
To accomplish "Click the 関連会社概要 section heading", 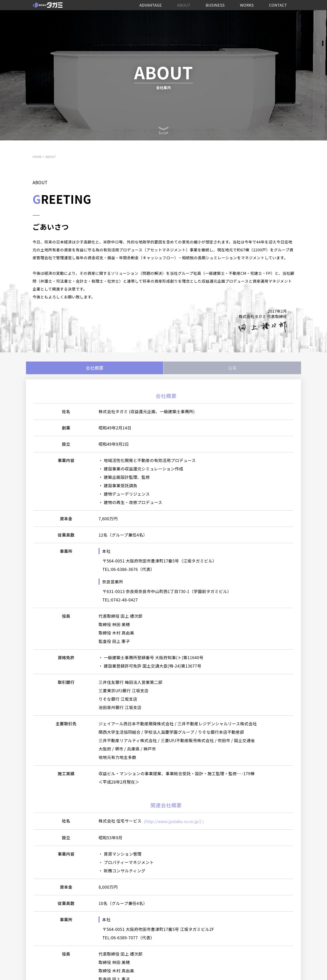I will click(x=166, y=805).
